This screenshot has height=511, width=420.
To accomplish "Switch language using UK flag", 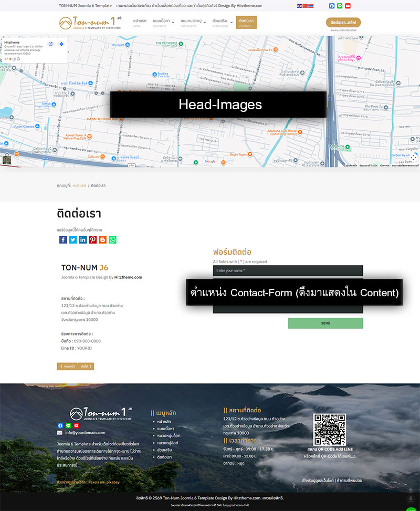I will [299, 6].
